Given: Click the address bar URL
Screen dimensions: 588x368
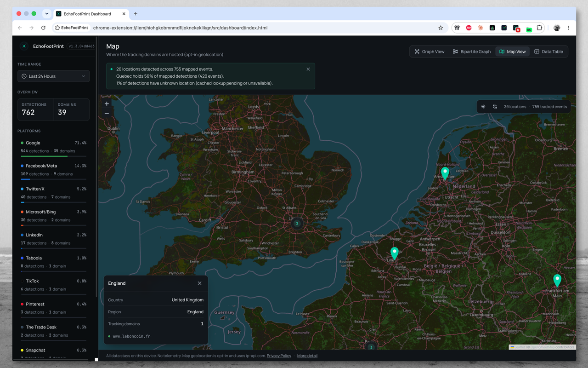Looking at the screenshot, I should coord(180,28).
